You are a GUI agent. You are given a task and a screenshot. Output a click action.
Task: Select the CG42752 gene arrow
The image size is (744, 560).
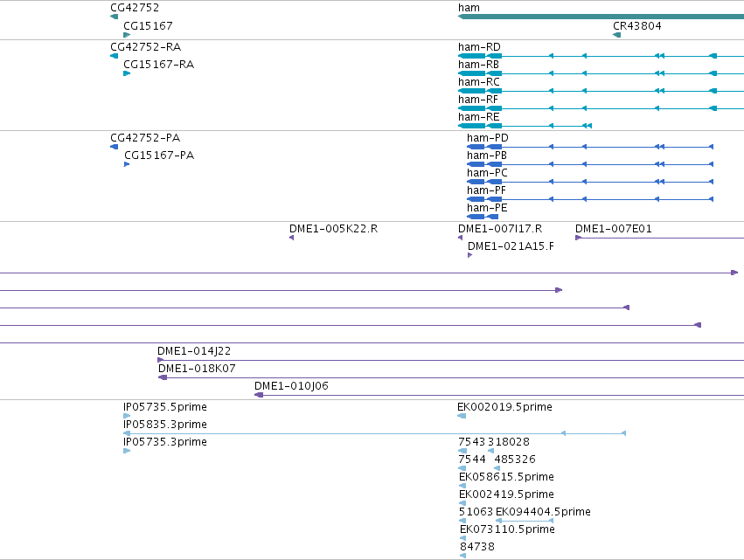114,17
